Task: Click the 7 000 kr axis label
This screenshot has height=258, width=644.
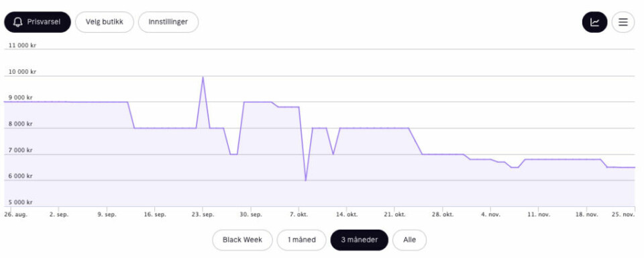Action: pyautogui.click(x=20, y=150)
